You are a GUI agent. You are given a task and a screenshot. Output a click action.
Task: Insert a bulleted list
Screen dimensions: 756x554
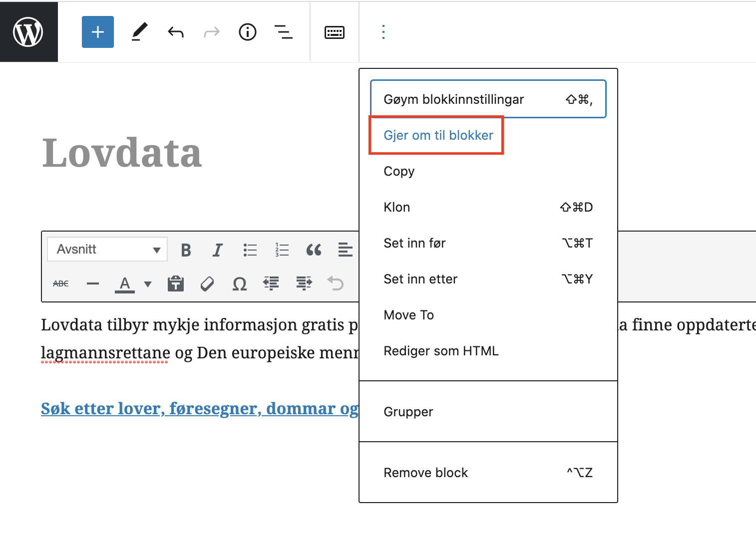coord(250,250)
